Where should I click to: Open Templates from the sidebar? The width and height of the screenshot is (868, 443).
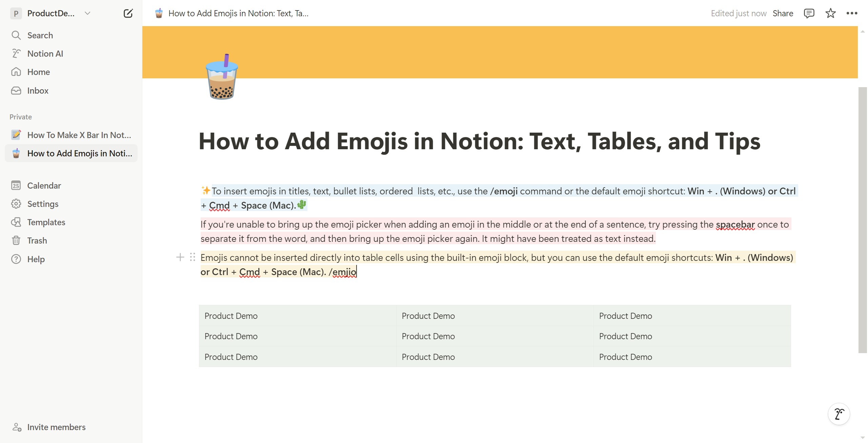coord(71,222)
